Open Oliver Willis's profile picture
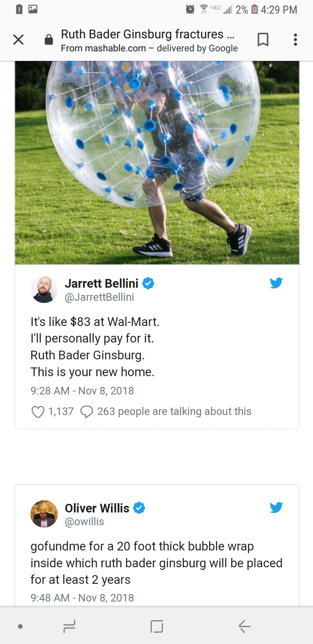Screen dimensions: 313x644 pos(44,514)
